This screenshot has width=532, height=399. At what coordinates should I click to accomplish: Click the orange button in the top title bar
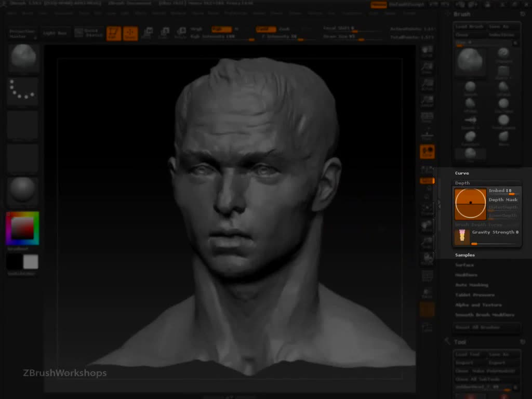[x=379, y=4]
